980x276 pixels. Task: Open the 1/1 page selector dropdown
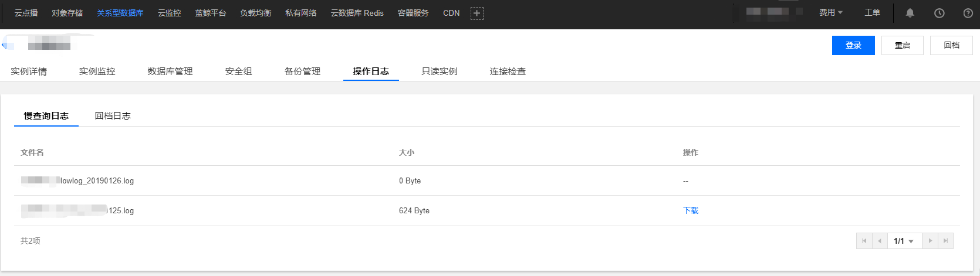click(904, 241)
